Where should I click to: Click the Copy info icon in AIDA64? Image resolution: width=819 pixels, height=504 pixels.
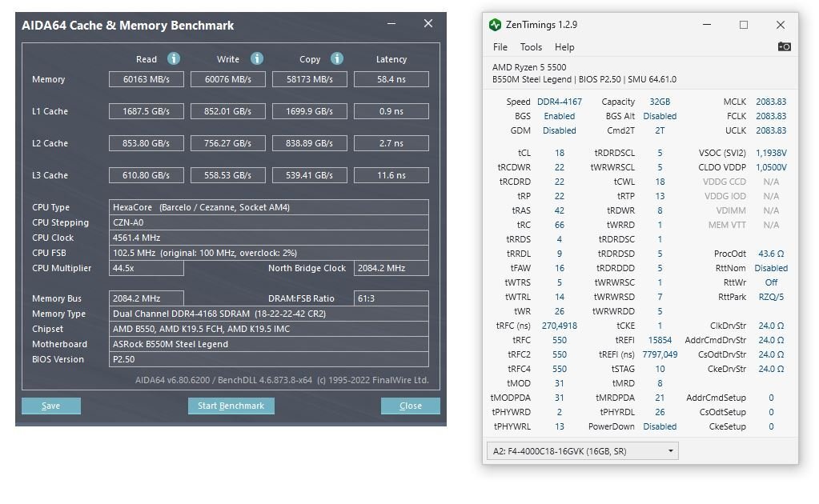tap(337, 58)
